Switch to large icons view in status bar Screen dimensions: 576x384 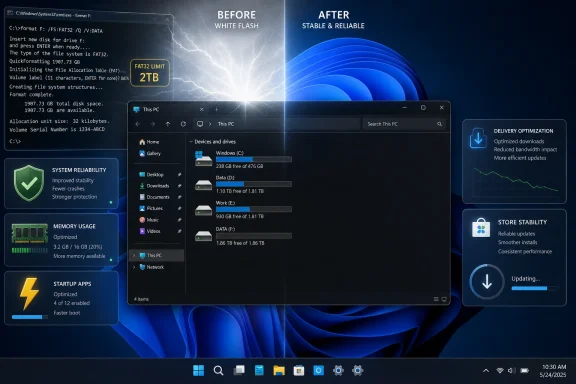coord(444,299)
